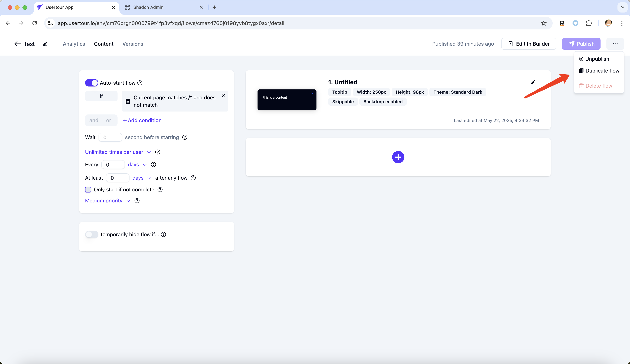Image resolution: width=630 pixels, height=364 pixels.
Task: Switch to the Content tab
Action: [104, 44]
